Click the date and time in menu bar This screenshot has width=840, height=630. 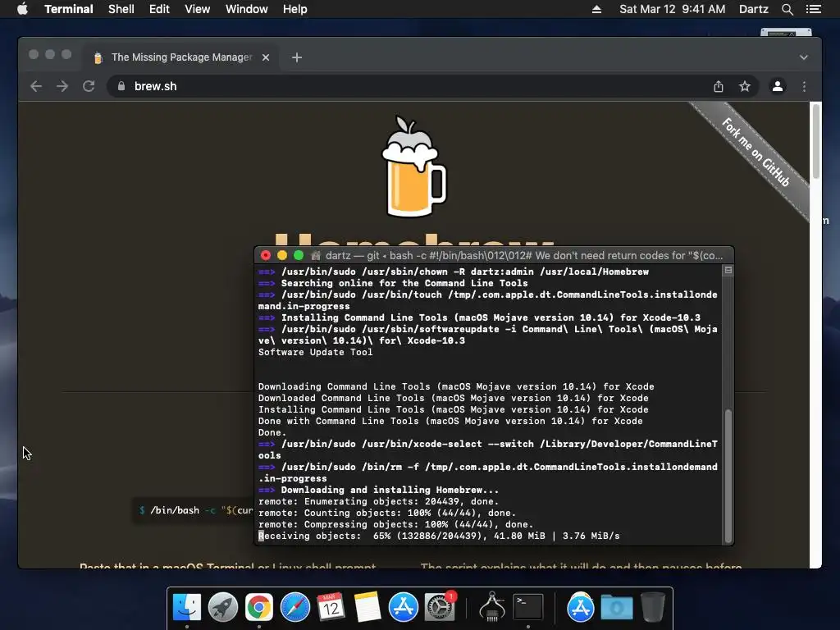point(673,9)
